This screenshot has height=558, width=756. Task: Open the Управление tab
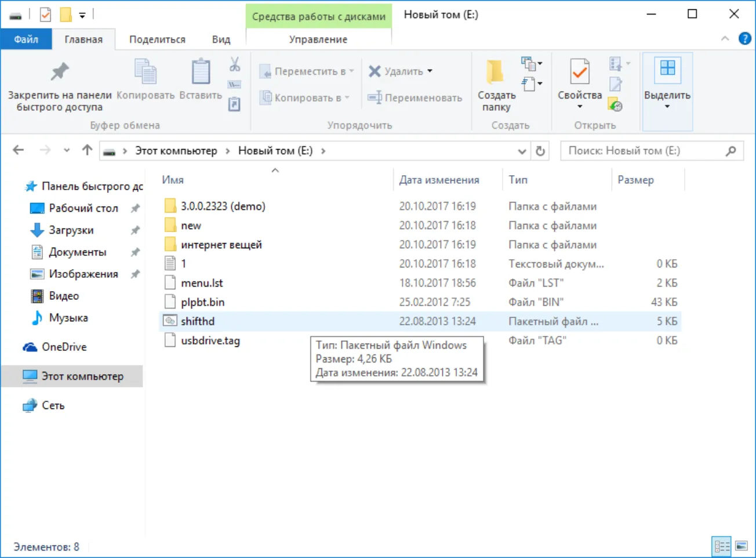[318, 39]
